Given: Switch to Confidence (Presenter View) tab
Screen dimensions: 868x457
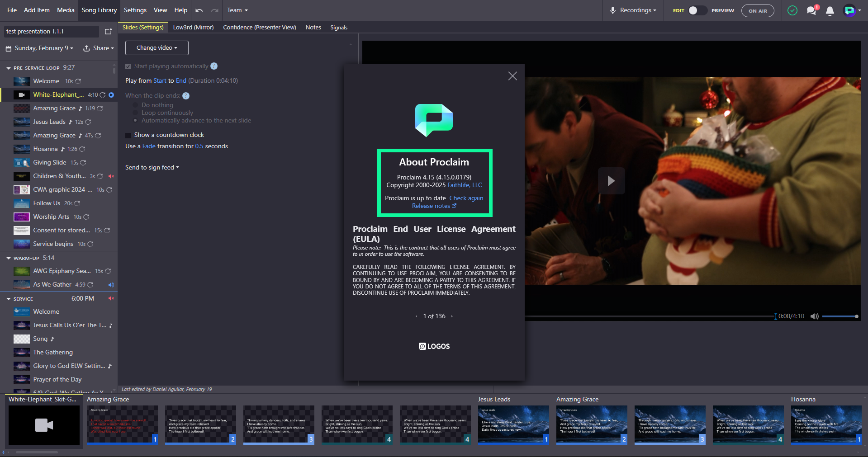Looking at the screenshot, I should click(260, 28).
